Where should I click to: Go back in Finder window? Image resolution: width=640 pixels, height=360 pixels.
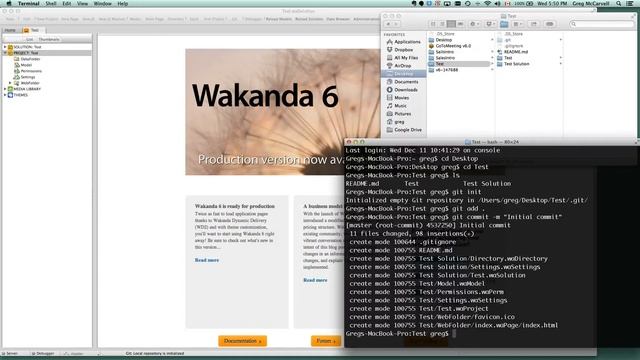(x=388, y=24)
